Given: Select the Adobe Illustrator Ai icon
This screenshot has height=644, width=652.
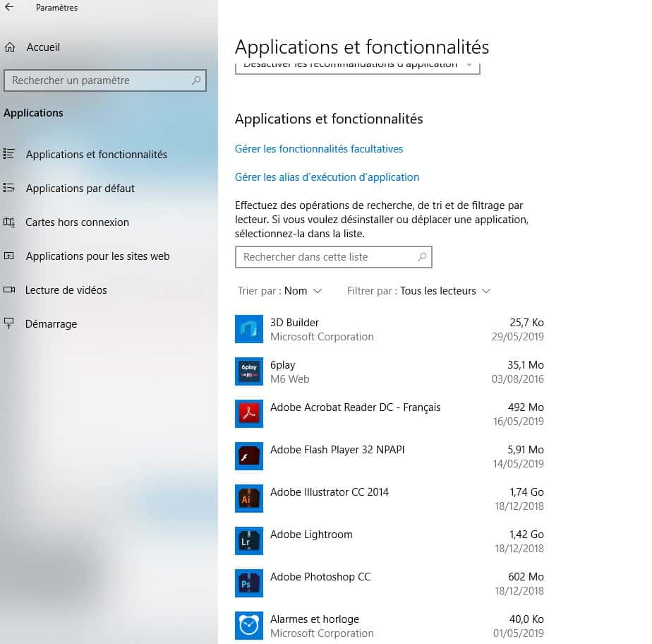Looking at the screenshot, I should pyautogui.click(x=248, y=499).
